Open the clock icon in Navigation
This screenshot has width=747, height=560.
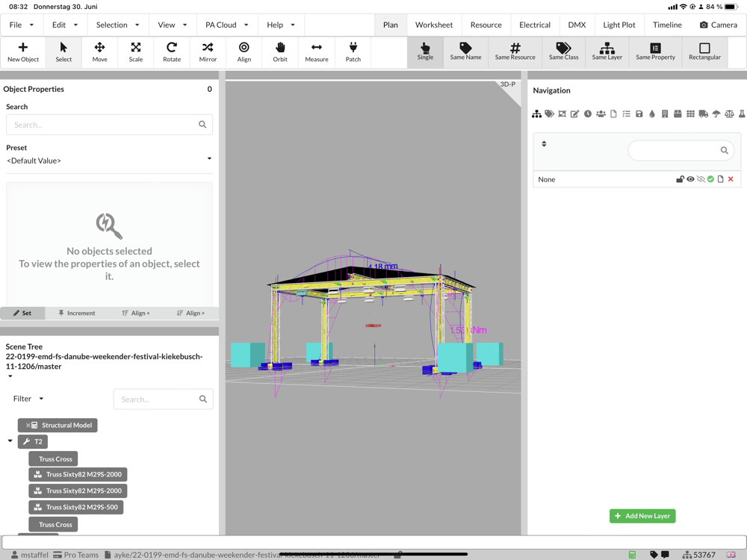[588, 113]
